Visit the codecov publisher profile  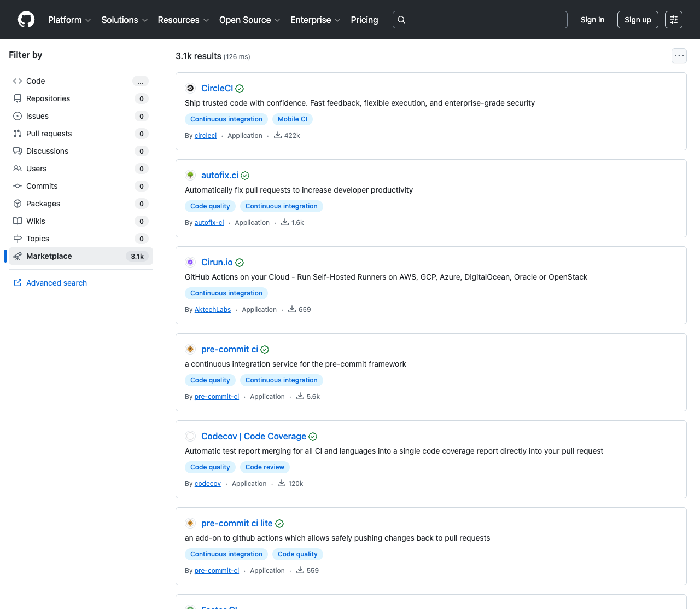tap(208, 484)
